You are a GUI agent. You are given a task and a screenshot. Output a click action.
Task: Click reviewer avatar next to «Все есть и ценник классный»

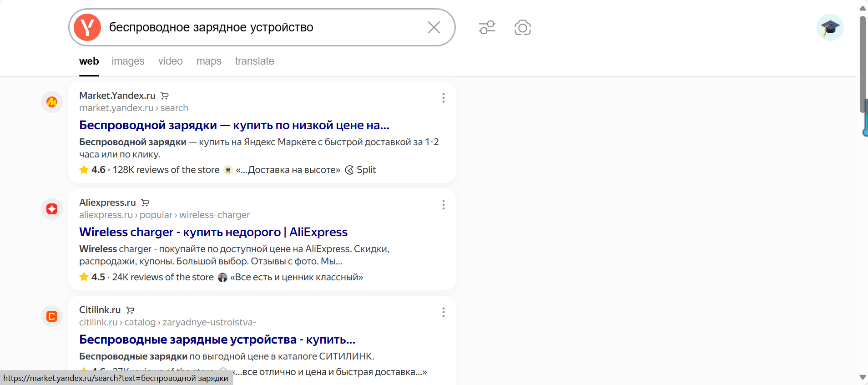222,277
